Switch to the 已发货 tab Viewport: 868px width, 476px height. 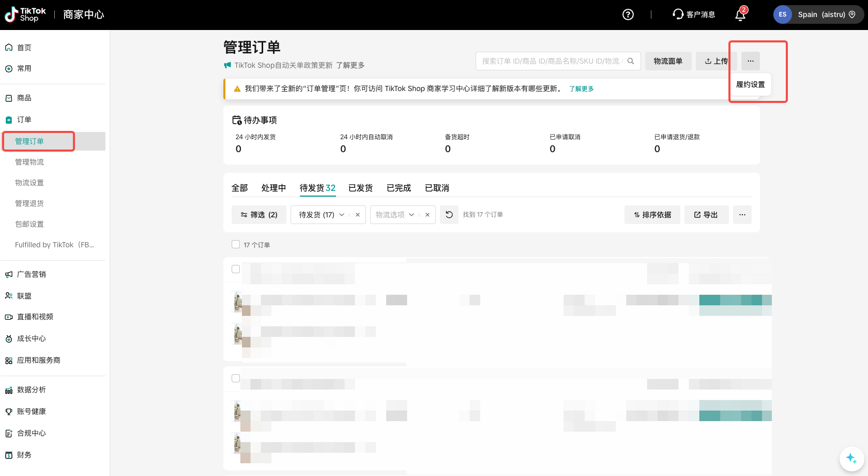coord(360,188)
